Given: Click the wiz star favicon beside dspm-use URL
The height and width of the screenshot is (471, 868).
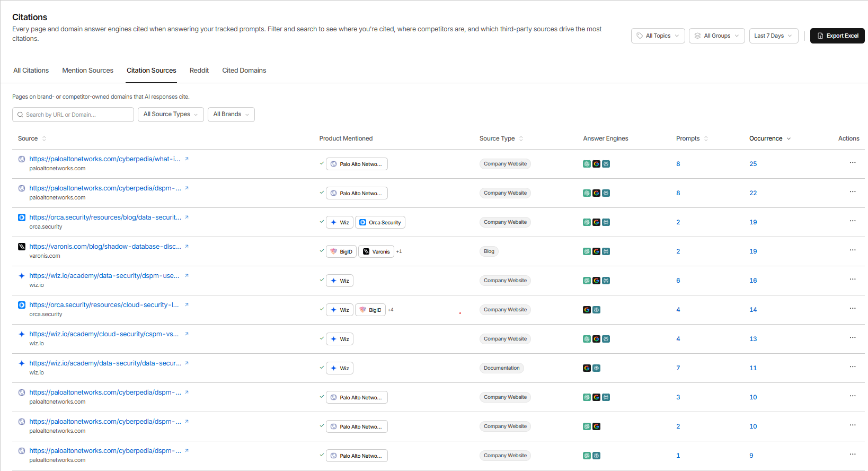Looking at the screenshot, I should 22,276.
